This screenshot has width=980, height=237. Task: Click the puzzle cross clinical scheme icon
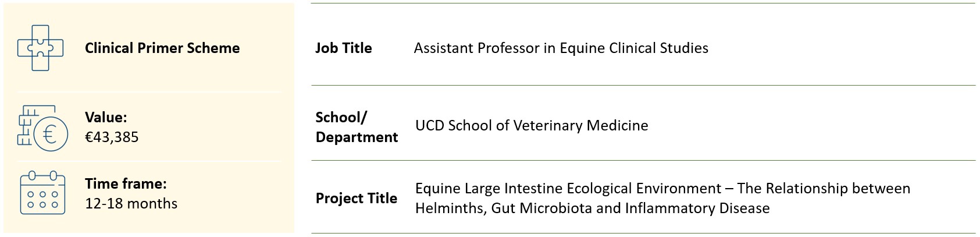tap(40, 48)
